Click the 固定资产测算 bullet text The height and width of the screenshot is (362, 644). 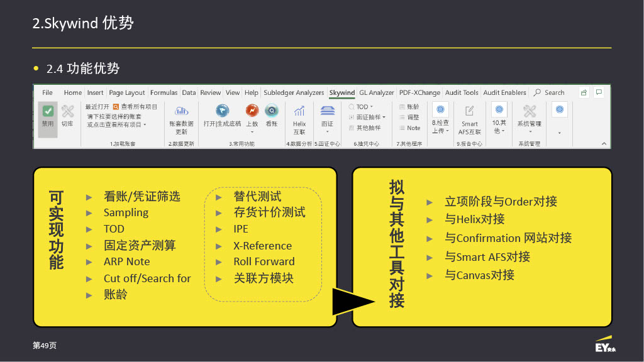point(140,246)
